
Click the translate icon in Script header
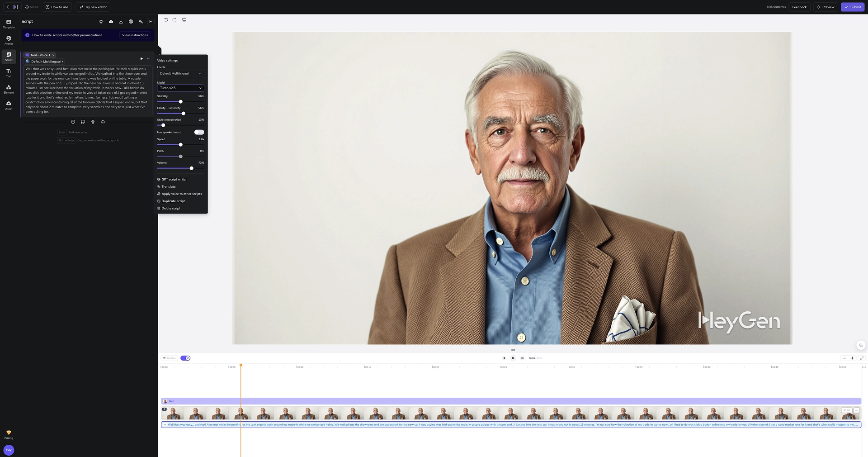tap(141, 21)
